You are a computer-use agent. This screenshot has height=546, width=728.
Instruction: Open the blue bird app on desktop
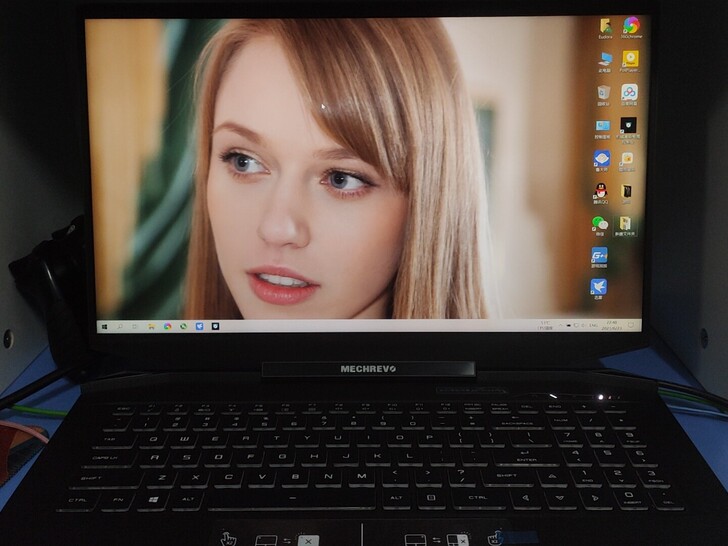[x=598, y=288]
